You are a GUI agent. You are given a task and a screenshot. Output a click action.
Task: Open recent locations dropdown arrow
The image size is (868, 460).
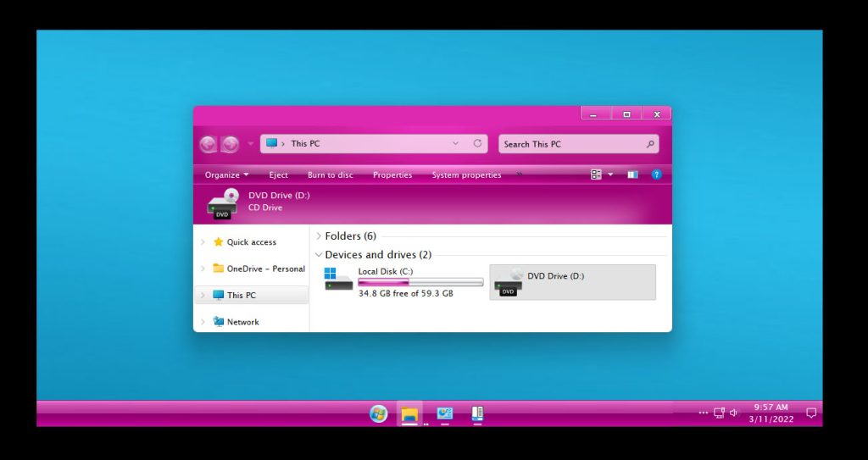250,144
